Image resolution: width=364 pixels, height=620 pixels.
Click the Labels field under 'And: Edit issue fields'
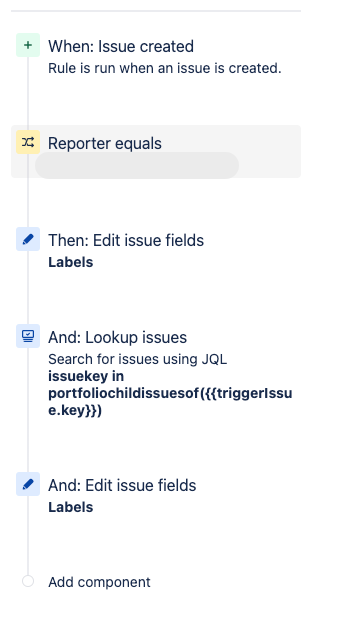(x=71, y=507)
